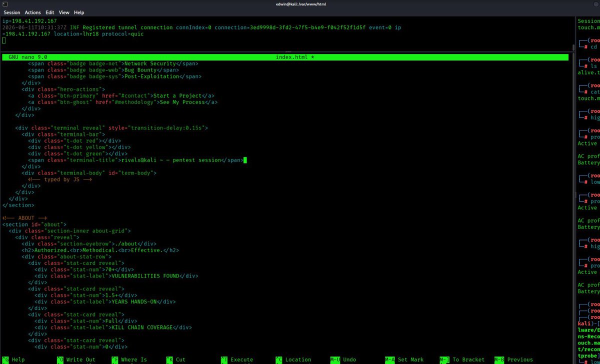Click nano's ^F Where Is shortcut
Viewport: 600px width, 364px height.
click(x=129, y=359)
